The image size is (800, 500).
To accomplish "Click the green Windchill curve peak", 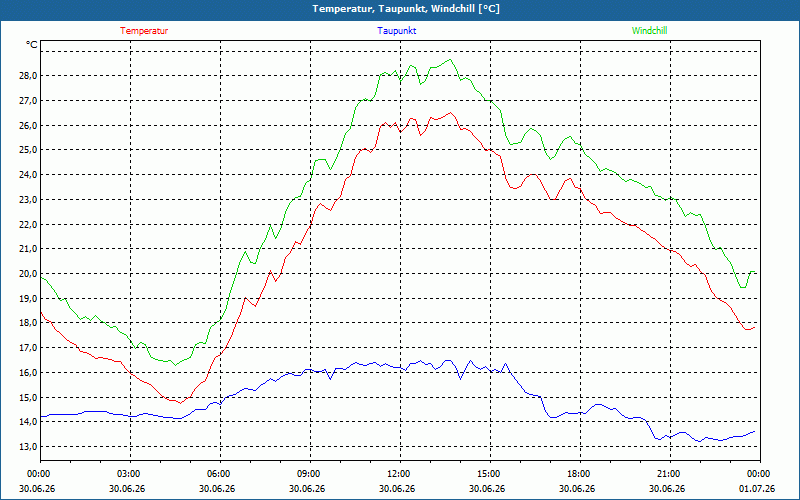I will pos(449,60).
